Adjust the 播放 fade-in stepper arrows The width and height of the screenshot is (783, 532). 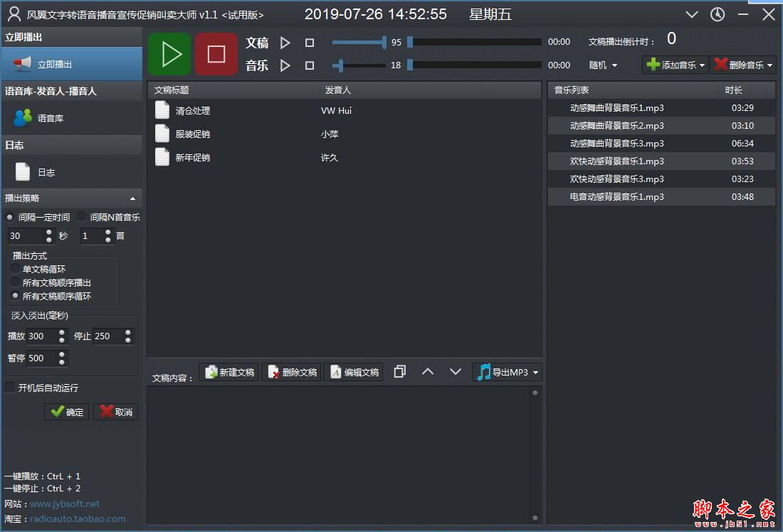click(x=62, y=336)
